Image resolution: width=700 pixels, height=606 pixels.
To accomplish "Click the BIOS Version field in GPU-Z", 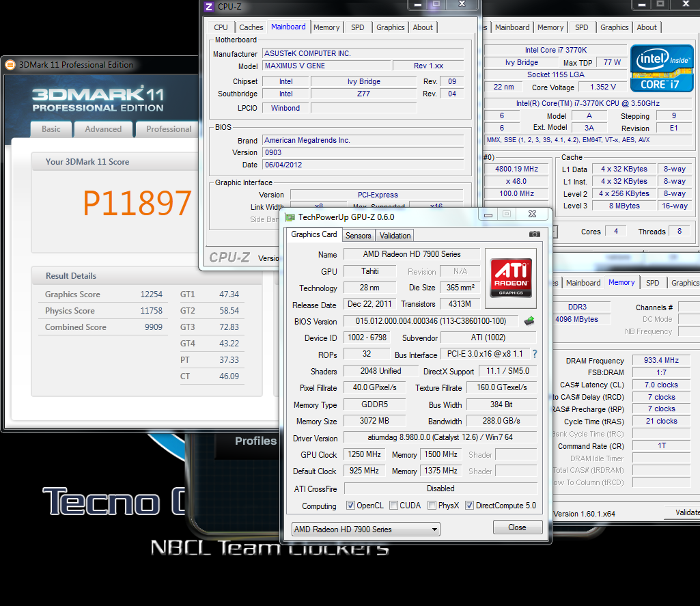I will [x=431, y=321].
